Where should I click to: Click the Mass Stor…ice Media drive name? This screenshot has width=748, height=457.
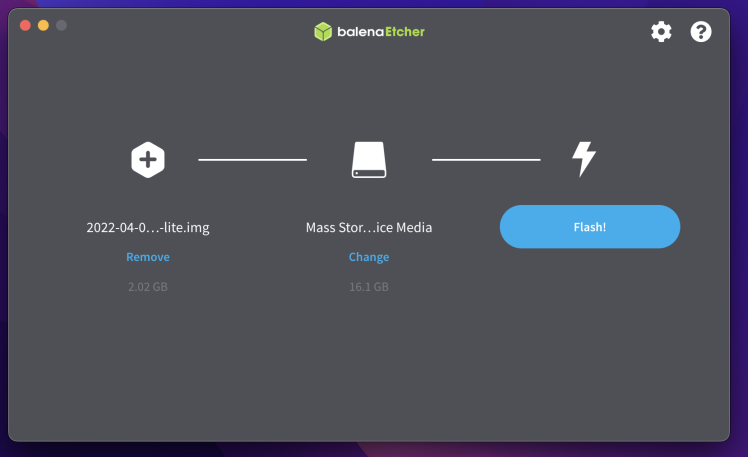(x=369, y=228)
